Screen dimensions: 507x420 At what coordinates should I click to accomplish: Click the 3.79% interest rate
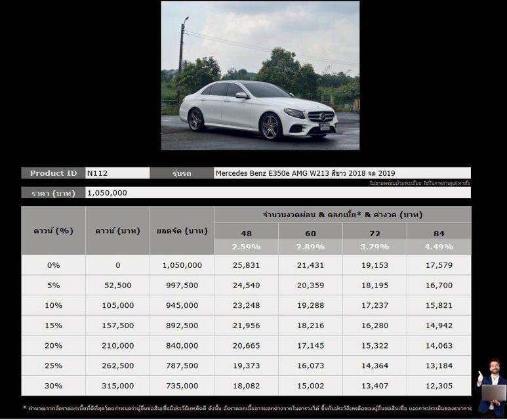[x=375, y=247]
